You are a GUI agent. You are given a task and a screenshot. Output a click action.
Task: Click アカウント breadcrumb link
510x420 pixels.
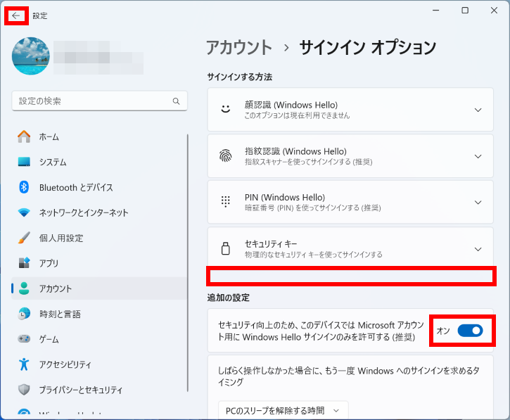(239, 48)
